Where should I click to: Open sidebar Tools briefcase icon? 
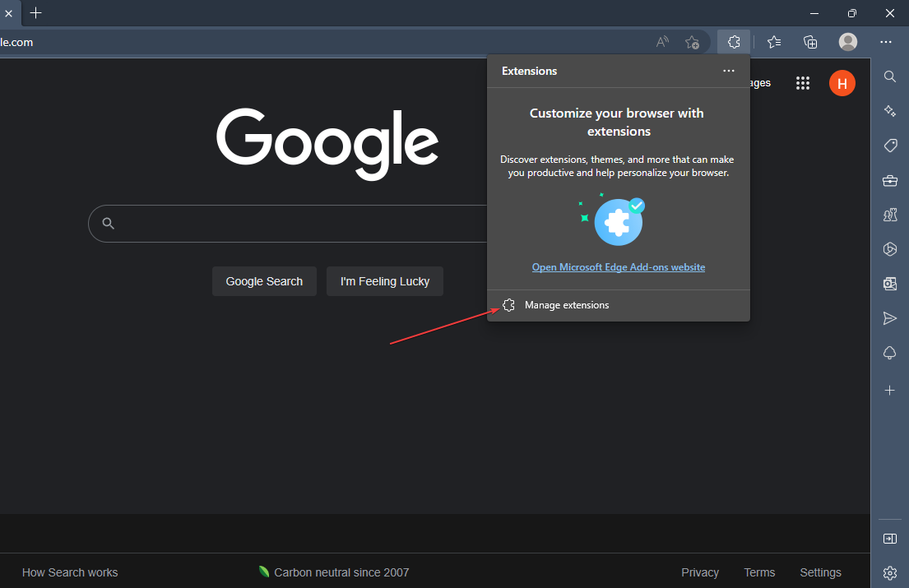(890, 181)
